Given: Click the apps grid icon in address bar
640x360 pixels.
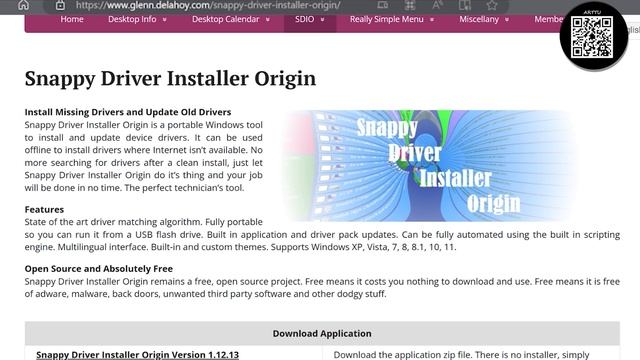Looking at the screenshot, I should click(x=410, y=5).
